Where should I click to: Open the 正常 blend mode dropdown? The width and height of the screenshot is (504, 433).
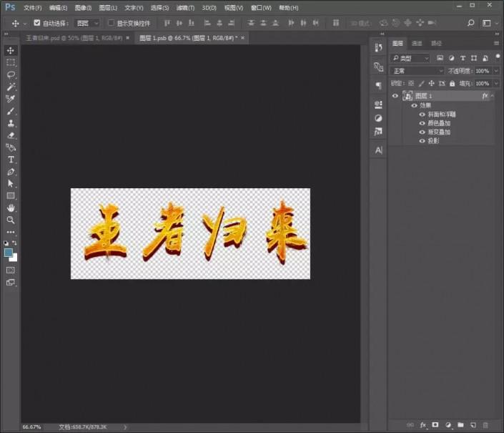[x=417, y=71]
